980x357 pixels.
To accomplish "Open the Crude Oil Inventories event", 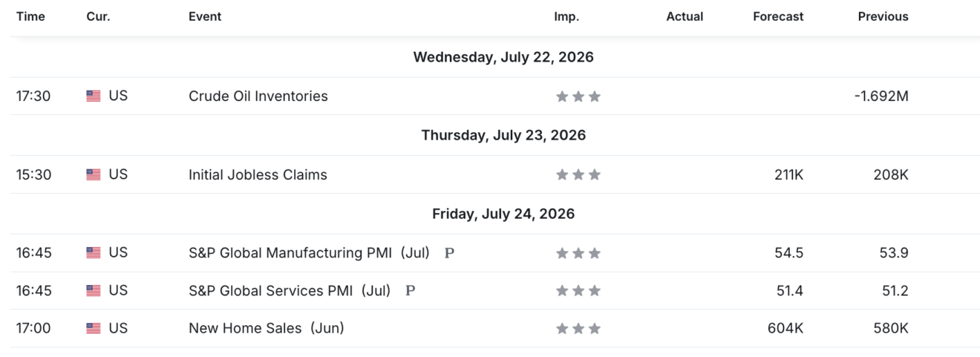I will click(258, 96).
